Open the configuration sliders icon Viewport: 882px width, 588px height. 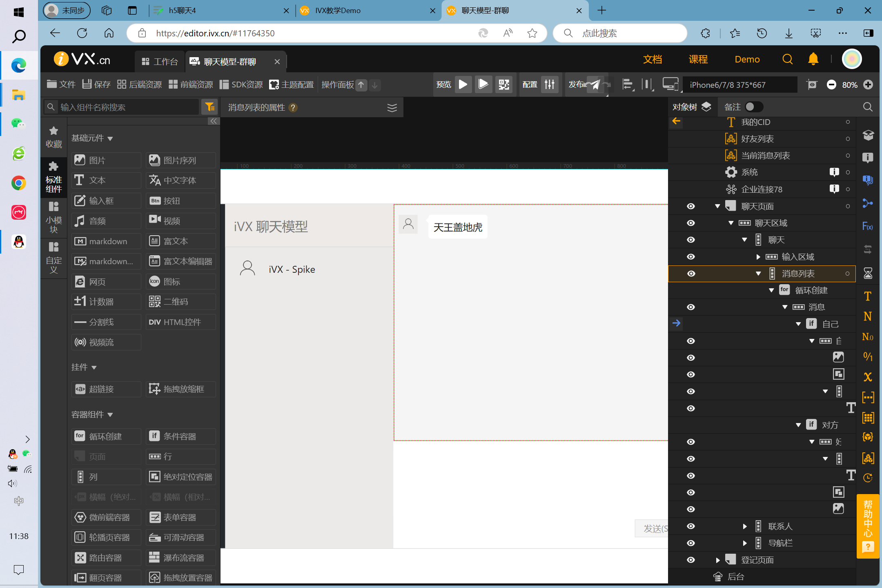click(x=550, y=85)
